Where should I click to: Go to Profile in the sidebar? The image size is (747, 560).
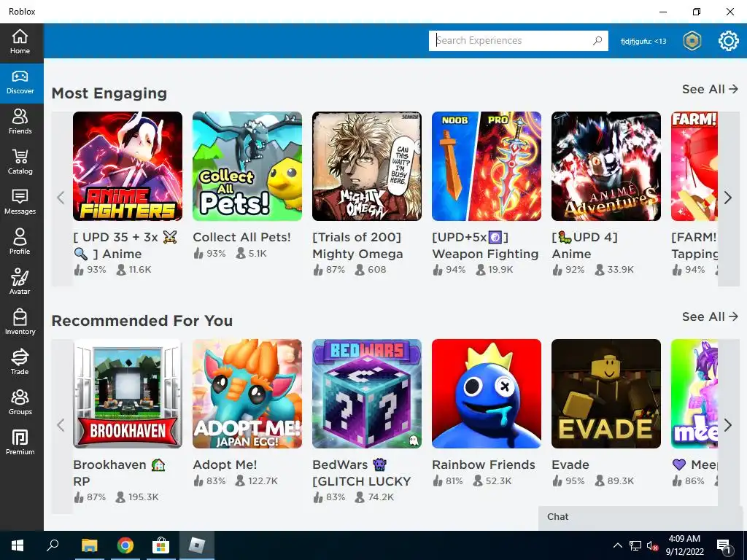20,242
